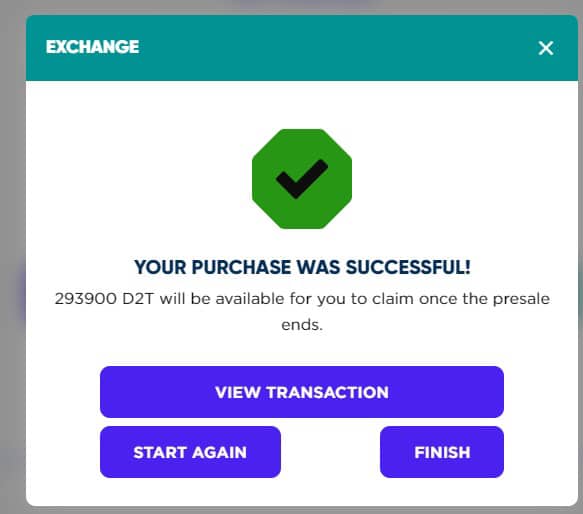Screen dimensions: 583x514
Task: Click the 293900 D2T amount text
Action: (x=104, y=299)
